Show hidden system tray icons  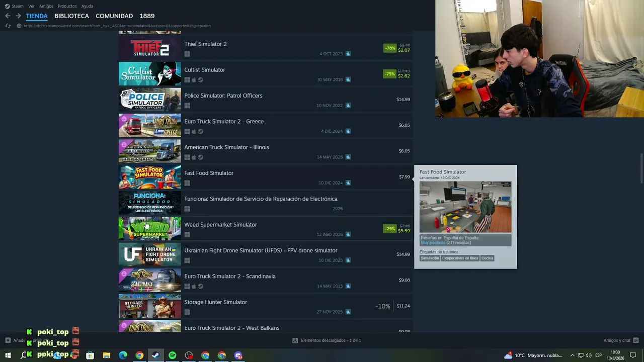[572, 355]
